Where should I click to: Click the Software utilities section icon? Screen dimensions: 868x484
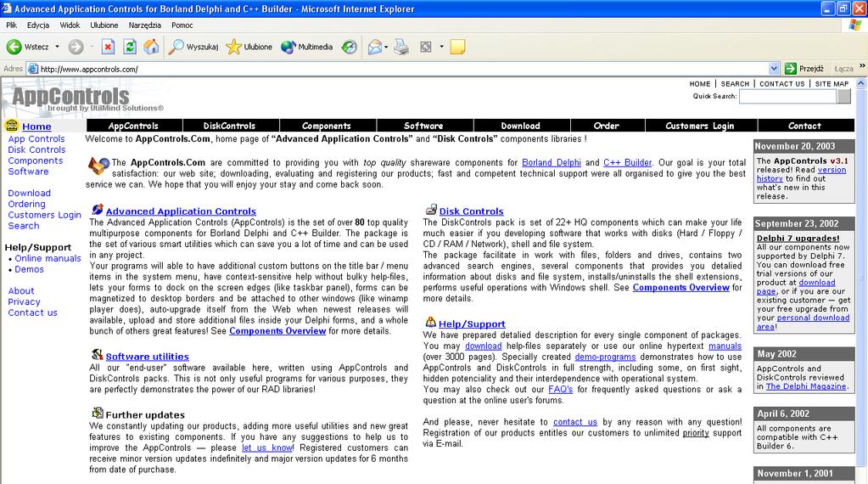click(98, 354)
